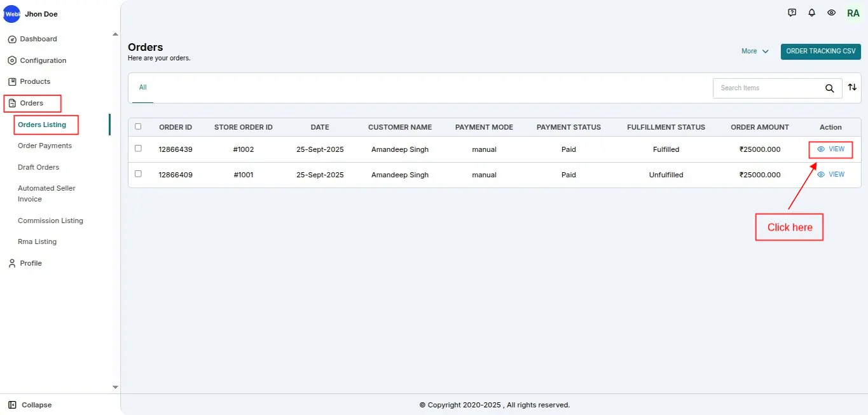Click the scroll-down chevron at sidebar bottom
This screenshot has width=868, height=415.
click(115, 386)
